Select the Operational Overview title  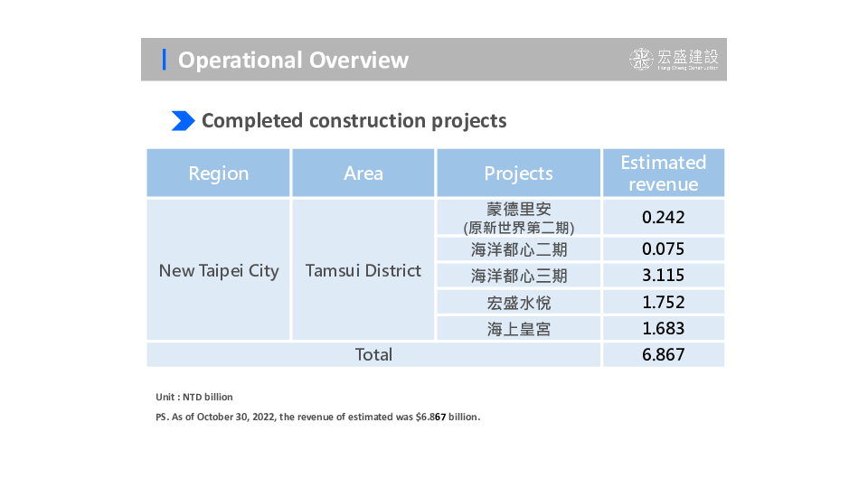click(293, 60)
